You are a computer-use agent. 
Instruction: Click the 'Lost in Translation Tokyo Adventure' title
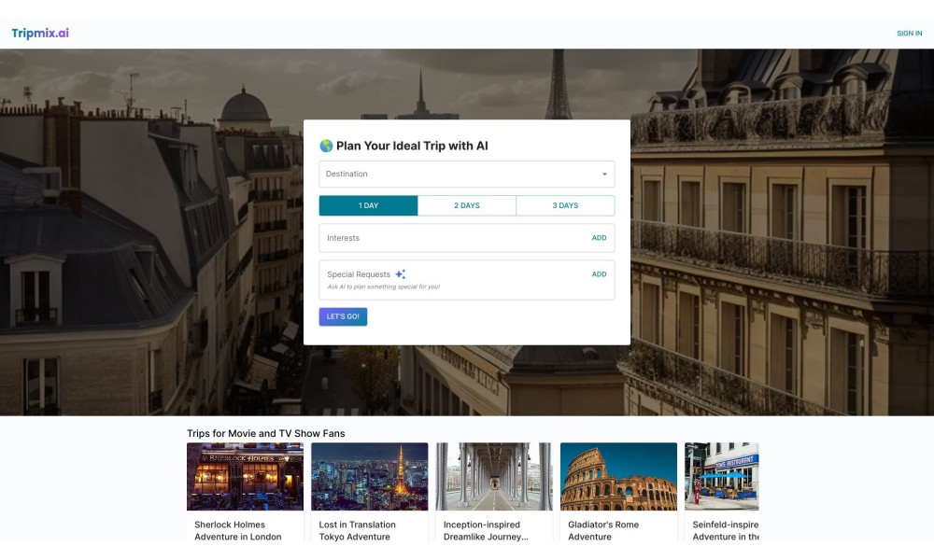click(357, 530)
